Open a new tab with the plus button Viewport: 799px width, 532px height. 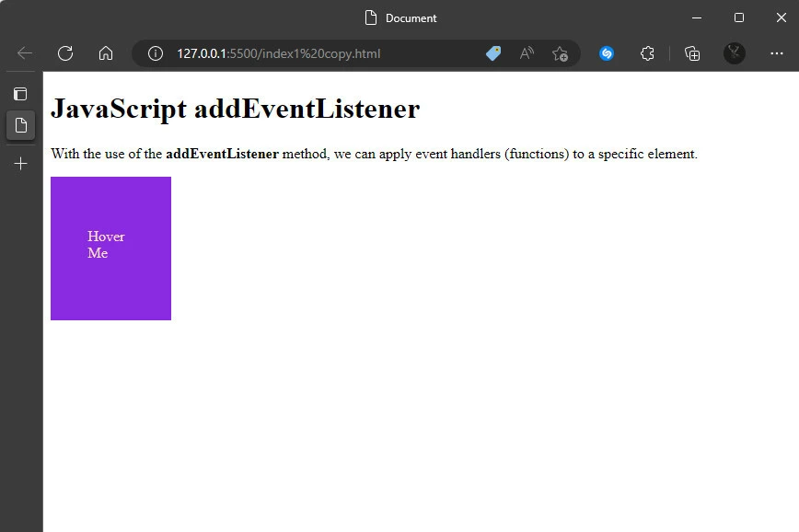click(x=20, y=164)
